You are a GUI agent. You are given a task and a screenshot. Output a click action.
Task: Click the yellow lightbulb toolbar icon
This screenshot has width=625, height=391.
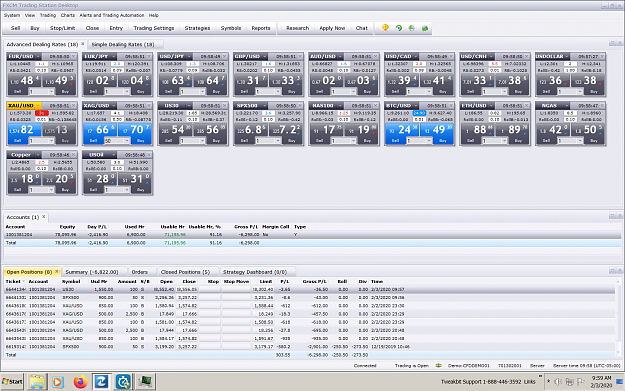pyautogui.click(x=385, y=28)
